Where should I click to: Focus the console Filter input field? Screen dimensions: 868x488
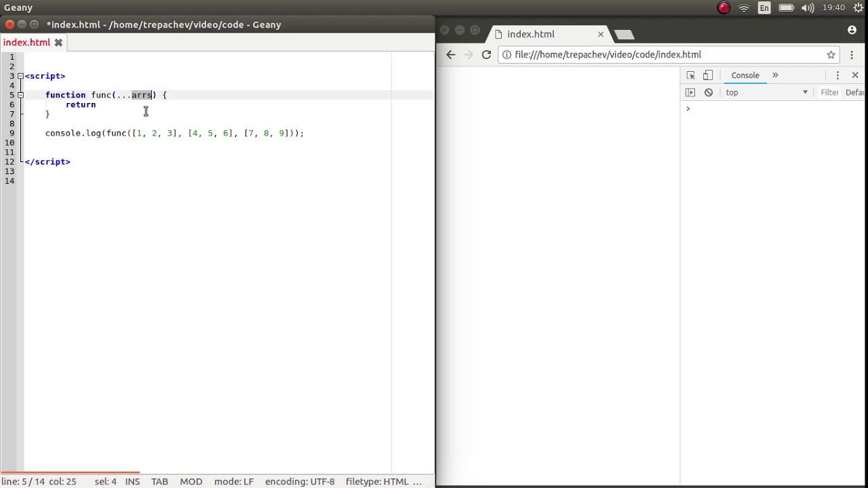point(830,92)
